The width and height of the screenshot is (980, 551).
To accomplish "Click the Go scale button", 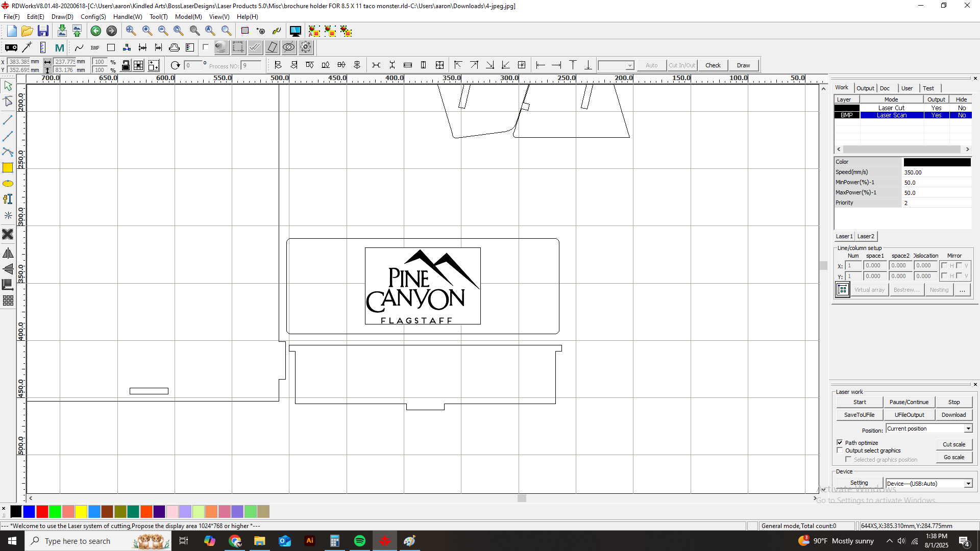I will pos(954,457).
